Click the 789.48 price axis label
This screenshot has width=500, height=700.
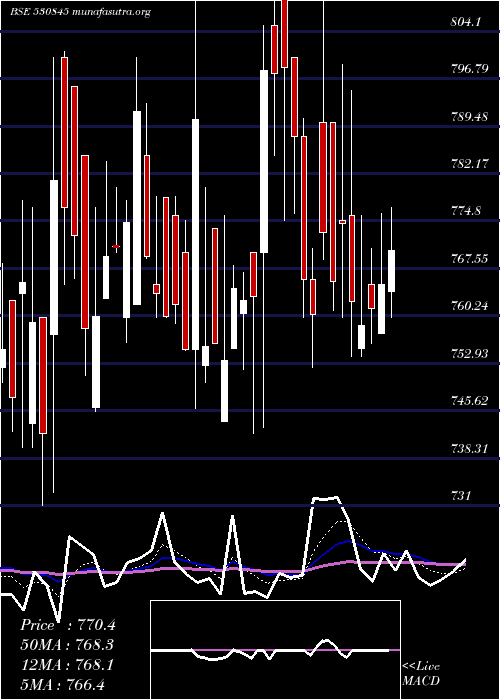pyautogui.click(x=469, y=117)
